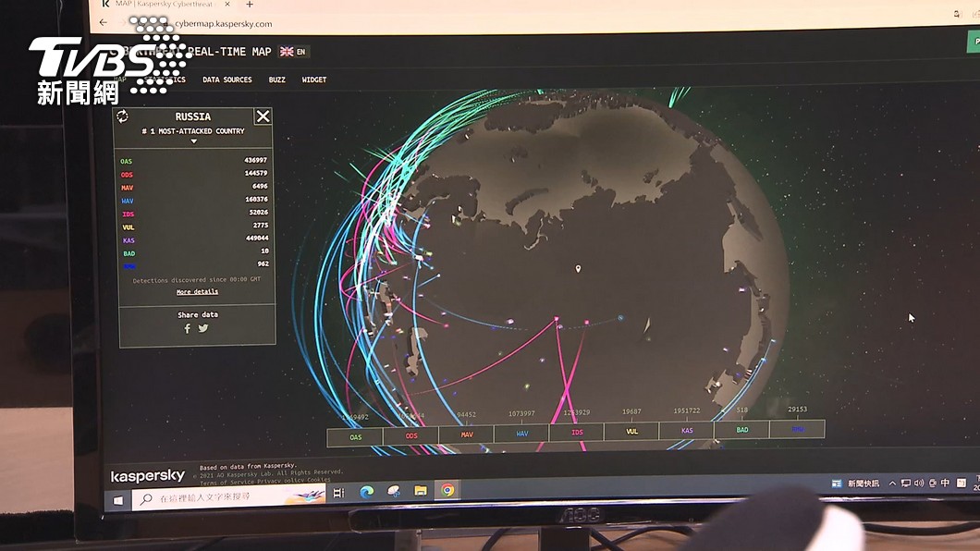Open the WIDGET menu

point(313,80)
